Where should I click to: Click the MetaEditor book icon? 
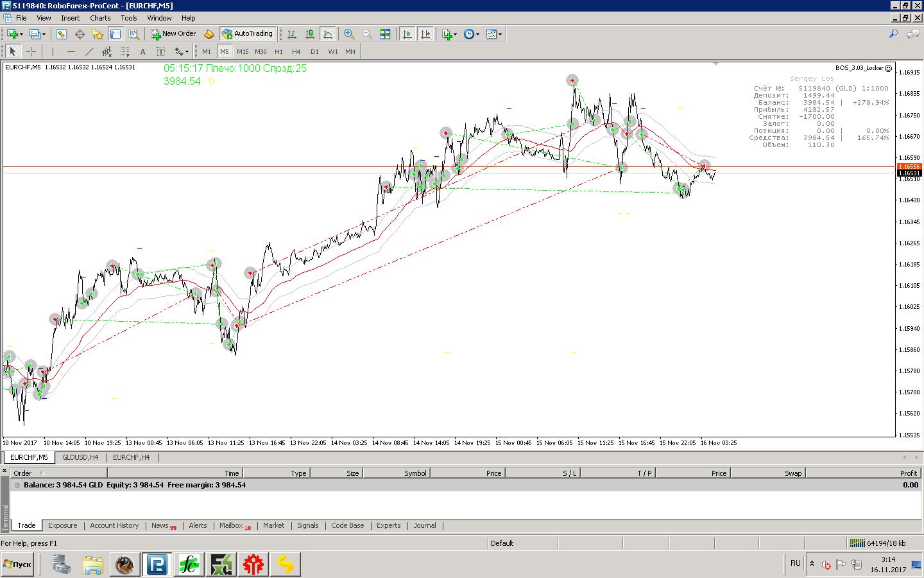coord(209,34)
